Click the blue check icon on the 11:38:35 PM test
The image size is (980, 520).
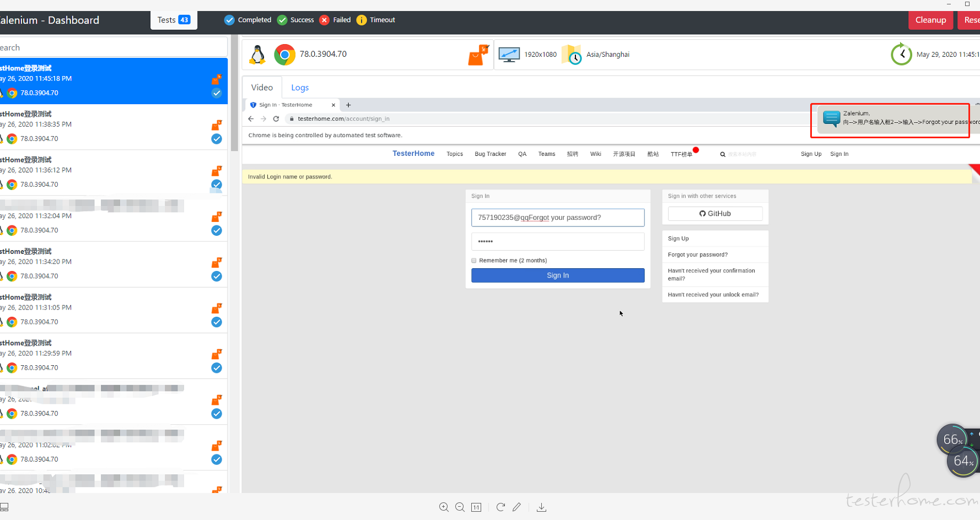(x=217, y=139)
